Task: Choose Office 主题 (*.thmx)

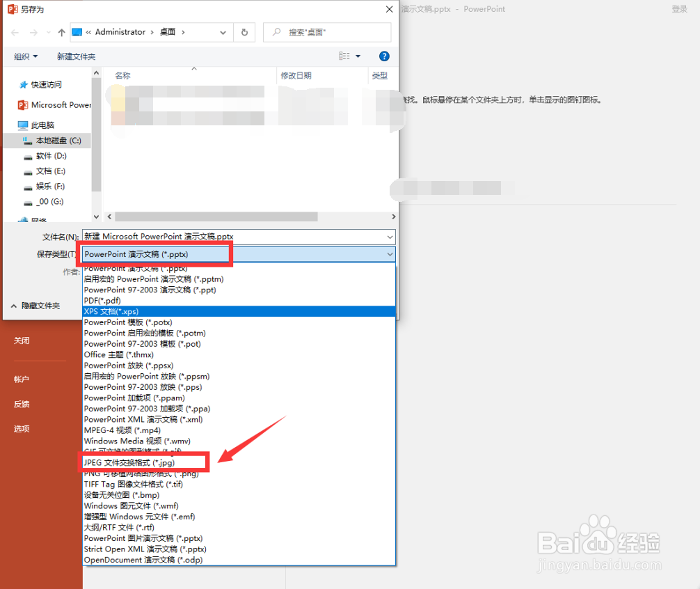Action: 239,354
